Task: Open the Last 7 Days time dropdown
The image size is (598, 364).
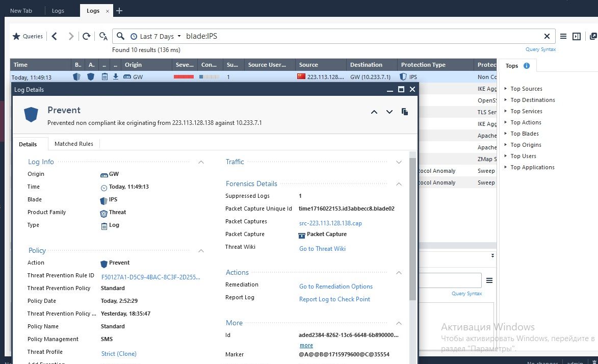Action: pos(156,36)
